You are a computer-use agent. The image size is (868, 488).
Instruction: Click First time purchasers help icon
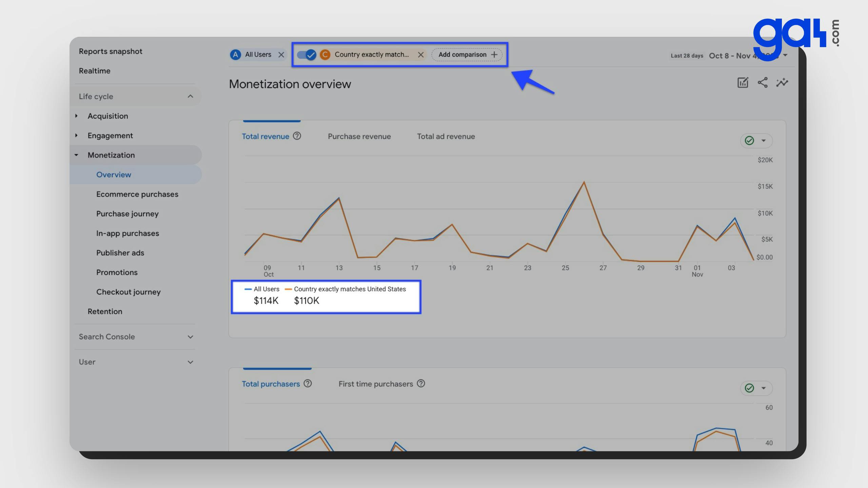click(421, 383)
